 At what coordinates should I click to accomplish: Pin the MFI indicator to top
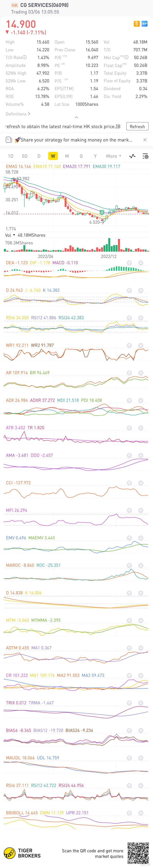[130, 510]
